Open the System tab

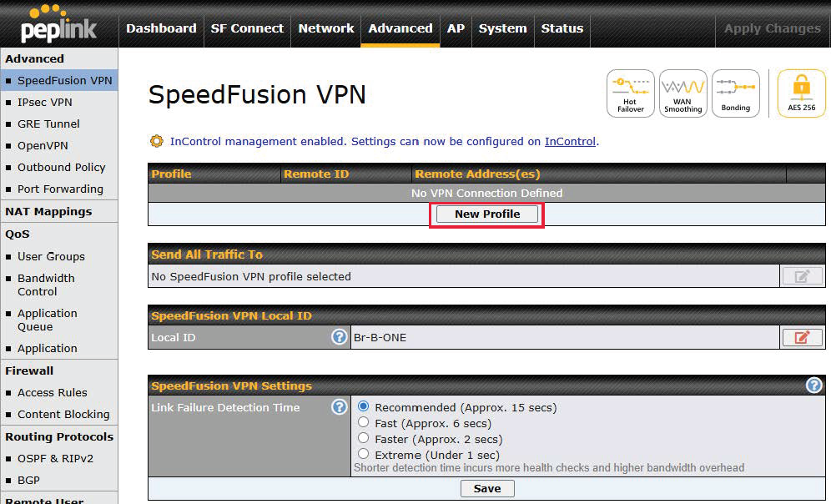click(x=502, y=28)
